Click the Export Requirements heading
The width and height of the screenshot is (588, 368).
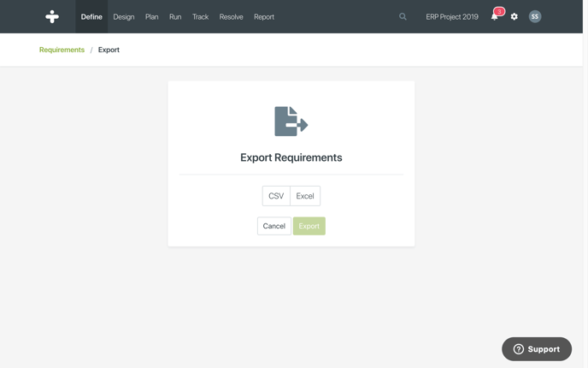(x=291, y=157)
